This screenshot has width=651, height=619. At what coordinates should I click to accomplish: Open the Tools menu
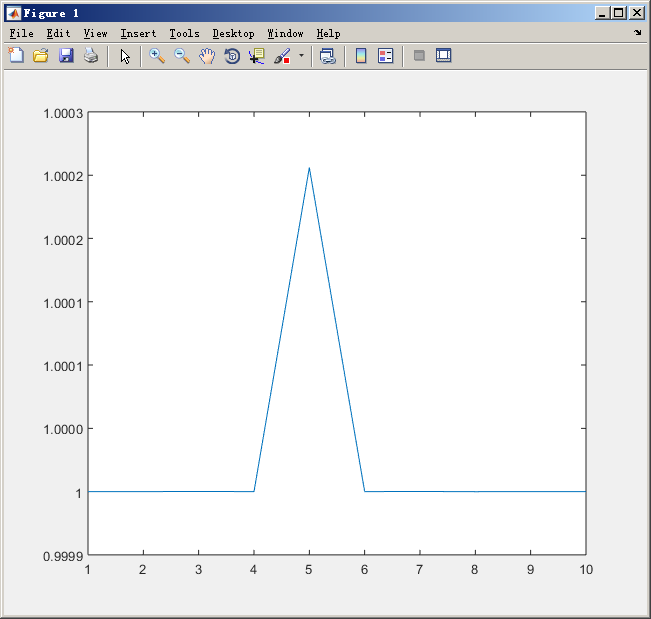tap(184, 33)
